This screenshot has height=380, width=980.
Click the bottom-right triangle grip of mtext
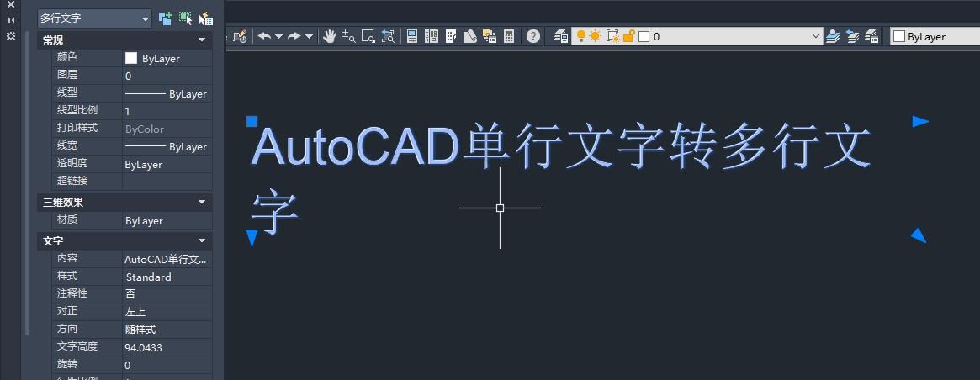tap(918, 235)
